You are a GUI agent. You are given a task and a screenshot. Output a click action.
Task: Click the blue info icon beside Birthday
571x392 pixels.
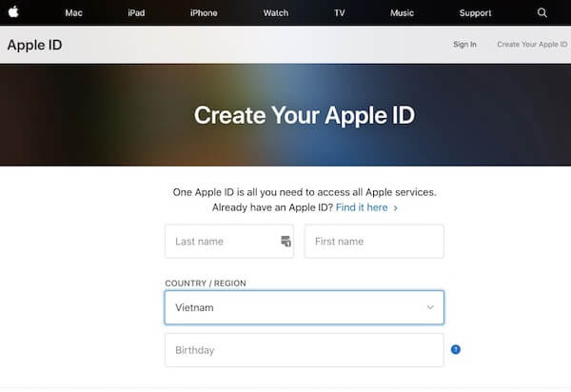(x=456, y=349)
